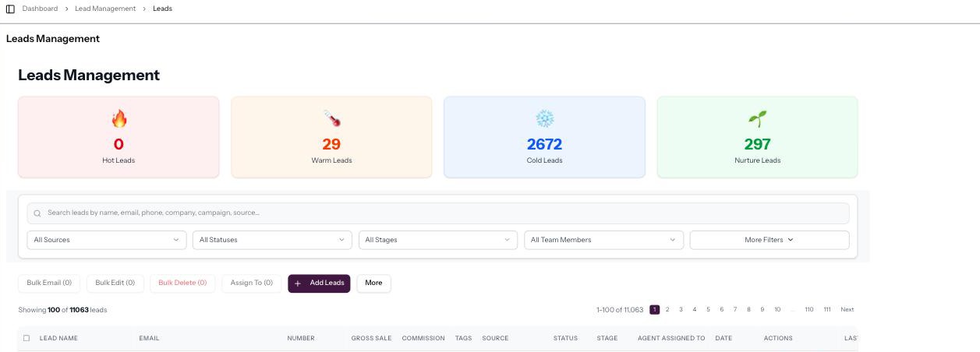Image resolution: width=980 pixels, height=352 pixels.
Task: Open the Warm Leads count 29
Action: coord(331,144)
